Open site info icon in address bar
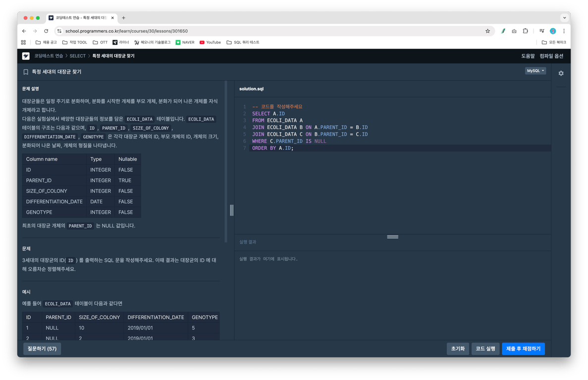This screenshot has width=588, height=380. (59, 31)
